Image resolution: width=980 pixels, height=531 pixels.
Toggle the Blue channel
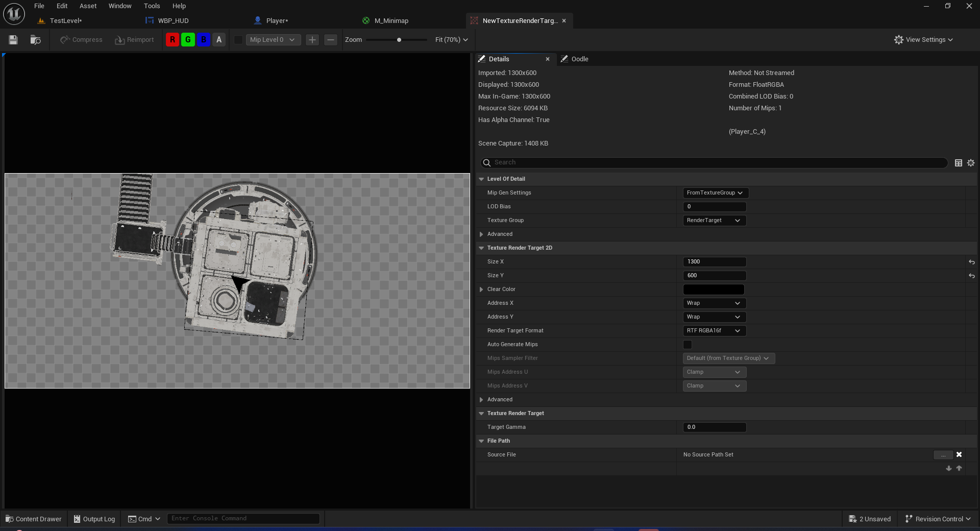(x=204, y=40)
